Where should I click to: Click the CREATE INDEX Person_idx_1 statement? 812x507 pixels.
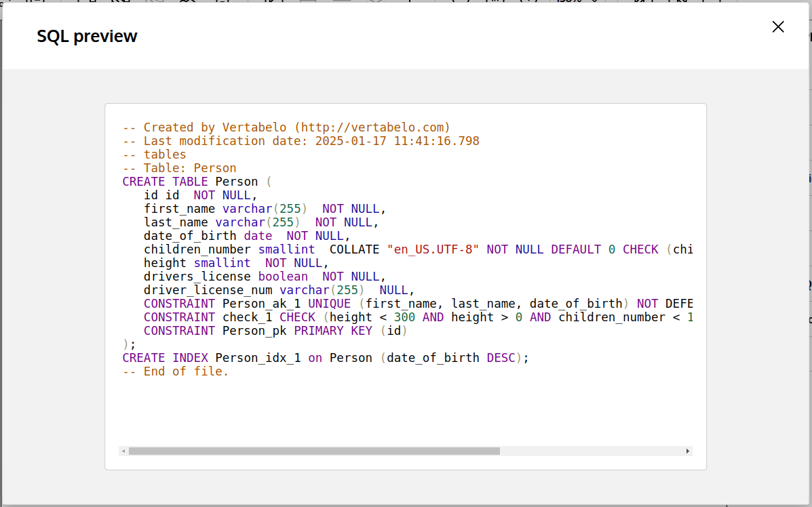coord(325,358)
